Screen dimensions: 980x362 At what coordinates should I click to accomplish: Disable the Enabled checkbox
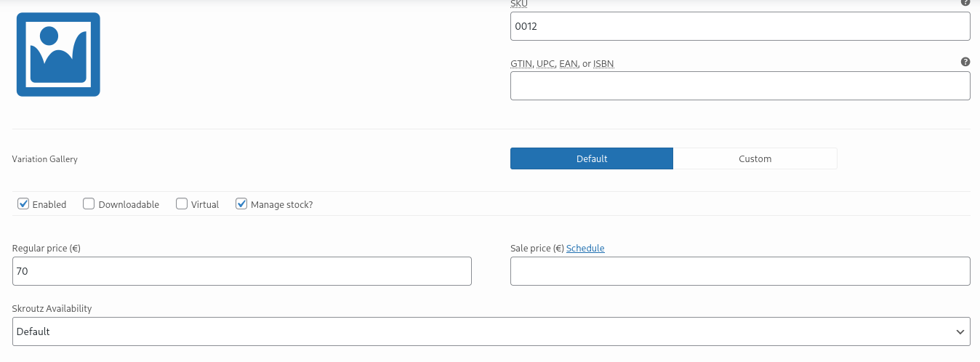23,204
